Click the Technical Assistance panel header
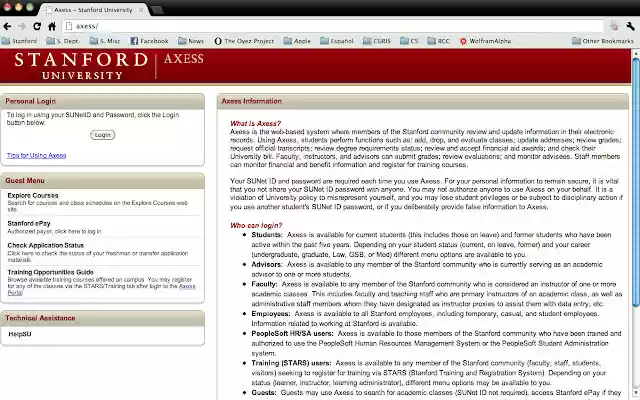Image resolution: width=640 pixels, height=400 pixels. pos(102,318)
